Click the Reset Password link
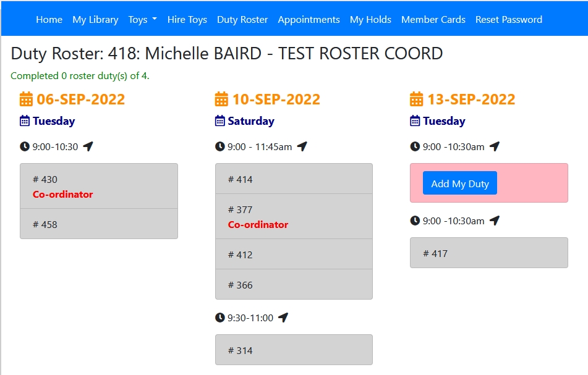588x375 pixels. pos(508,20)
